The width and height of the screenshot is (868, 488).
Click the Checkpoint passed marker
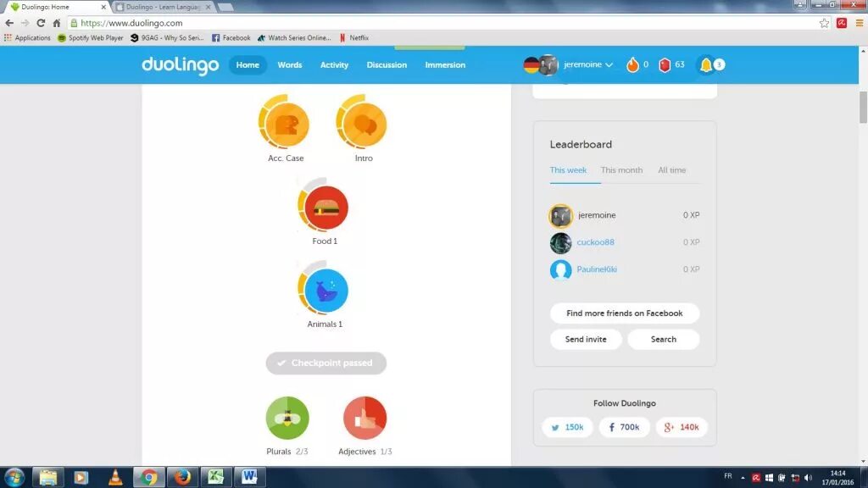[x=325, y=363]
